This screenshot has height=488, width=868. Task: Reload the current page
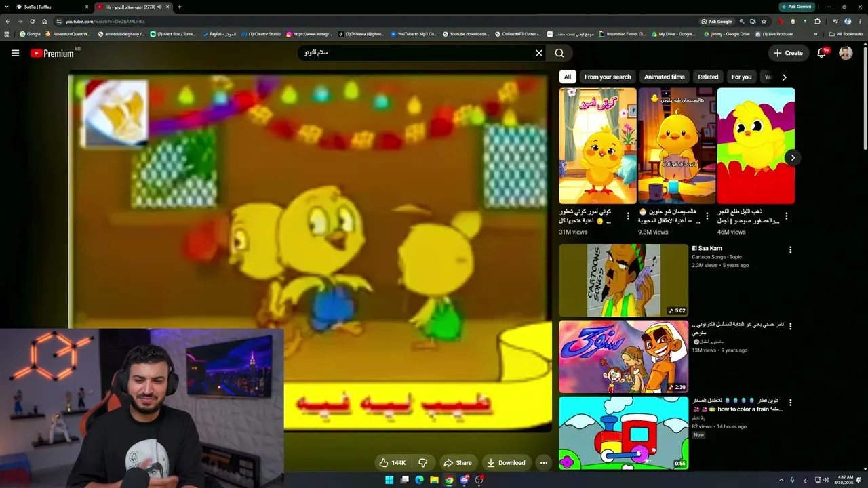(x=32, y=21)
